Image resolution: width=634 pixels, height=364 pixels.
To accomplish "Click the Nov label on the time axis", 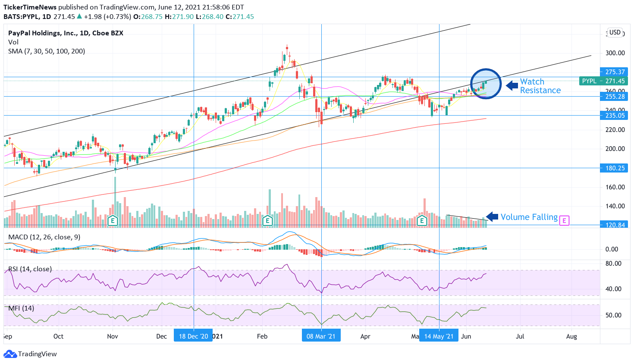I will [113, 336].
